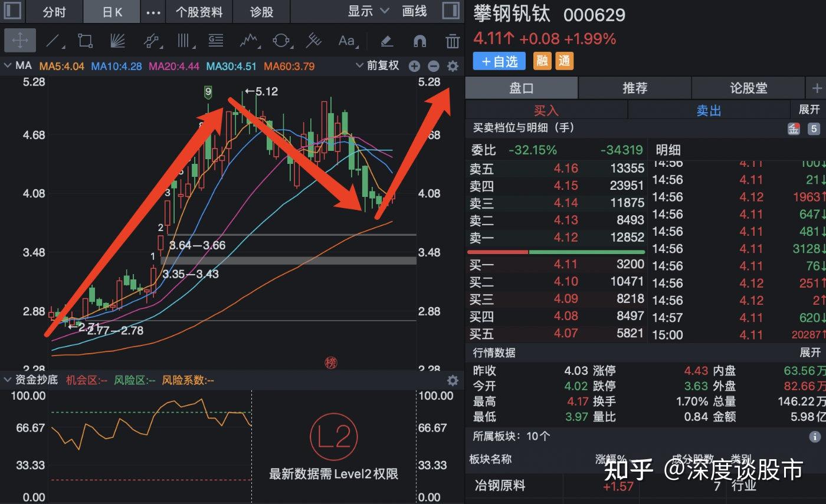Click 买五 4.07 bid price row
This screenshot has width=826, height=504.
pyautogui.click(x=556, y=333)
